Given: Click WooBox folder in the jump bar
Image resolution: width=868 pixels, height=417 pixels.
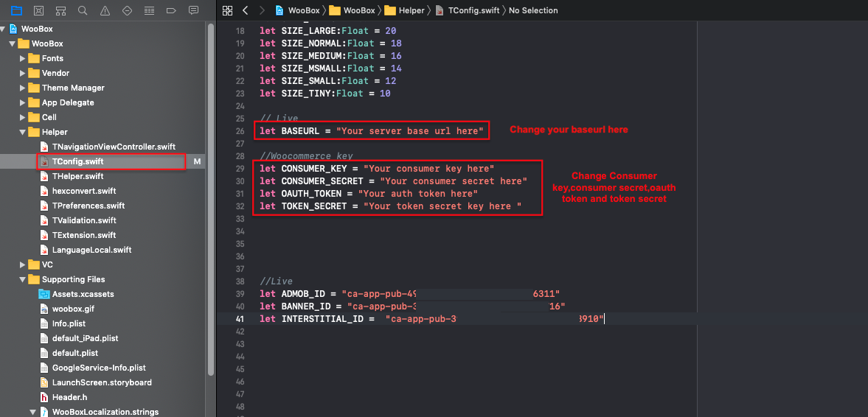Looking at the screenshot, I should coord(353,10).
